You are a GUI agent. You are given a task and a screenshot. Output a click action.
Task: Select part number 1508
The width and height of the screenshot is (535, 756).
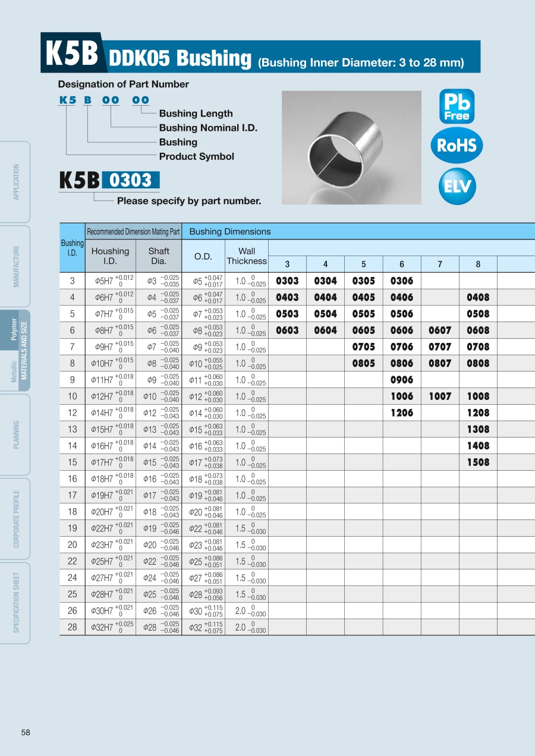coord(479,462)
